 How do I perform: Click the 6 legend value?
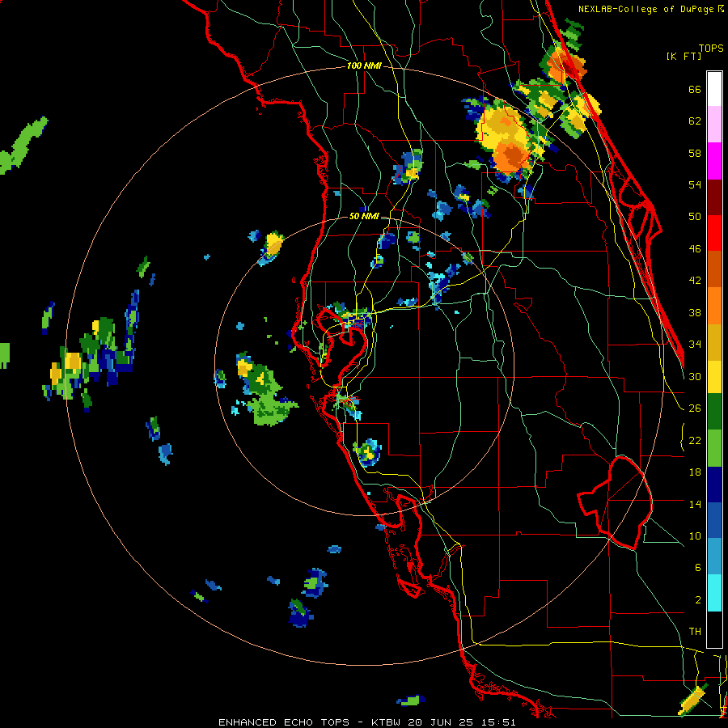(698, 568)
